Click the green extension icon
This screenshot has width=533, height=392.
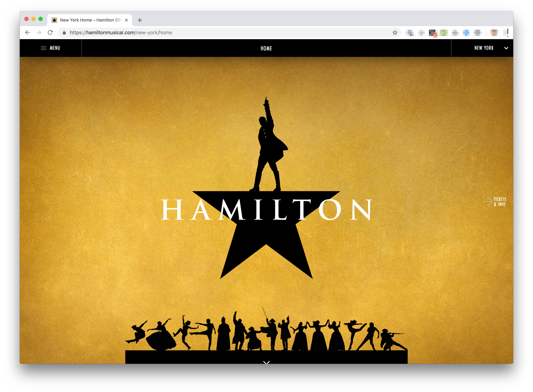coord(444,32)
